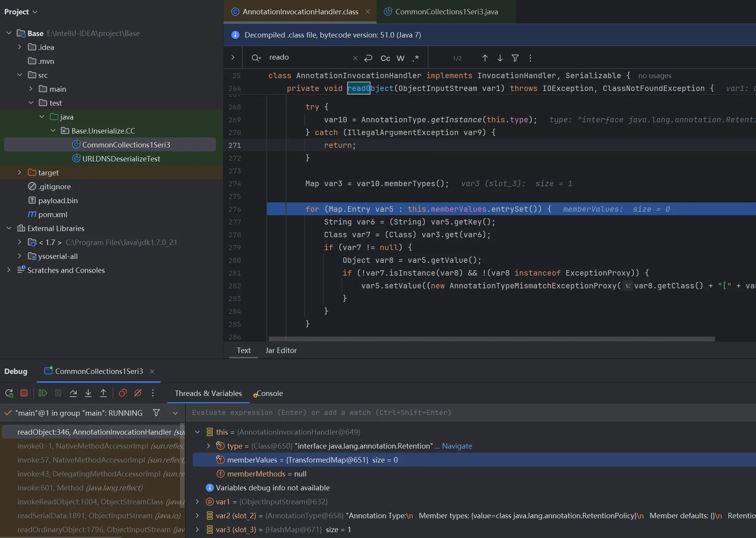The height and width of the screenshot is (538, 756).
Task: Toggle the Match Case (Cc) search option
Action: coord(385,58)
